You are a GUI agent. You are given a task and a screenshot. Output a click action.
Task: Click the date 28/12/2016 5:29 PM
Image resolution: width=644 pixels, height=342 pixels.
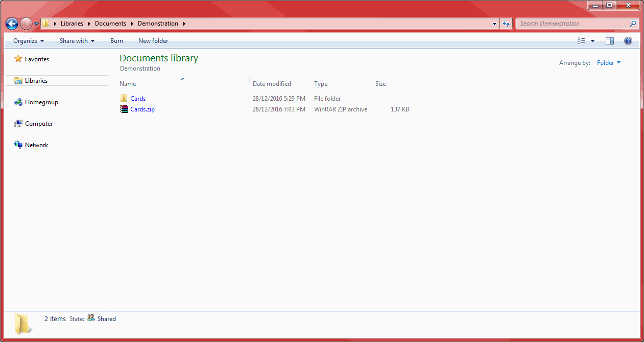(279, 99)
